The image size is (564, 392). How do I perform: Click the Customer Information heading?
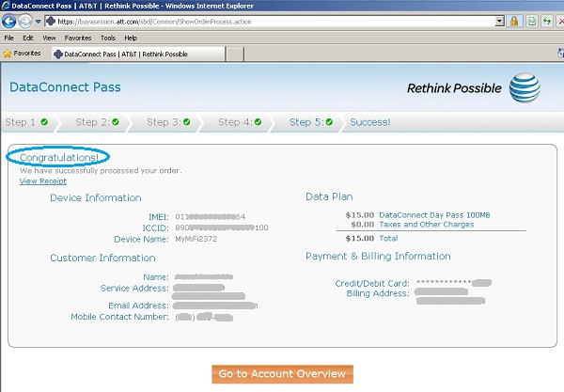102,258
